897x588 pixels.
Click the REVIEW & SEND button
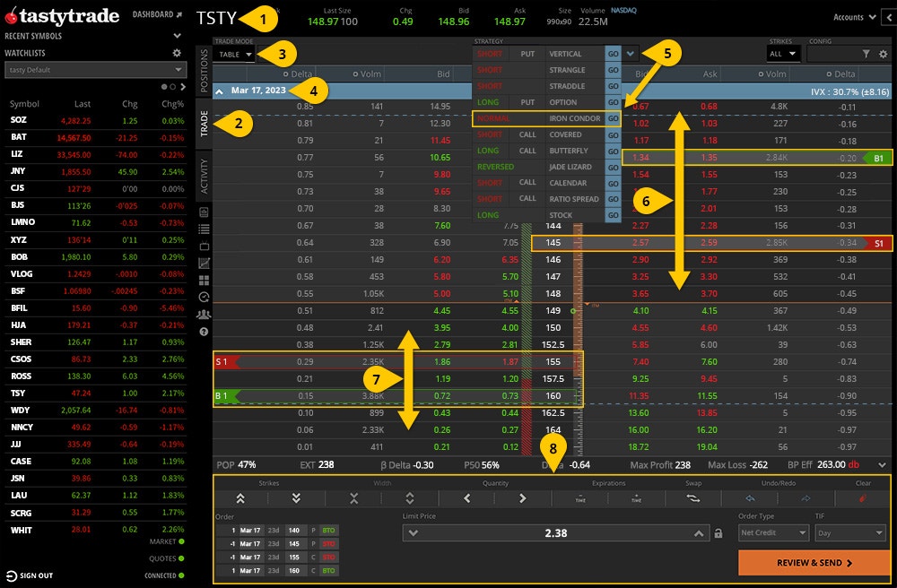tap(814, 563)
